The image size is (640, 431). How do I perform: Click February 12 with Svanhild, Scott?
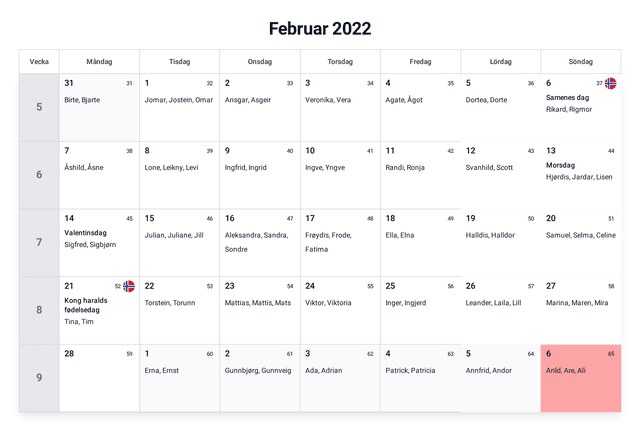(x=500, y=175)
